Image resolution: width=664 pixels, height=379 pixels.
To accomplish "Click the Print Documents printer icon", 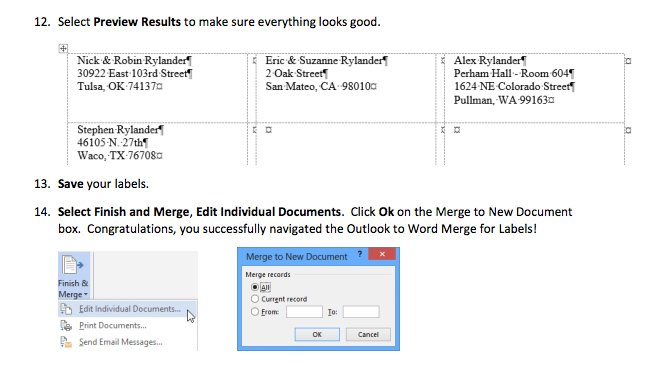I will [66, 325].
